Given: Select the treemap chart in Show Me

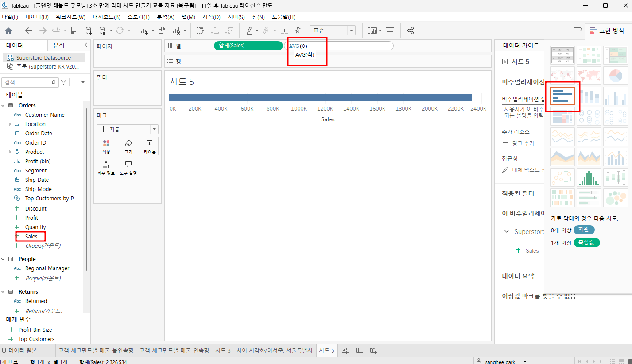Looking at the screenshot, I should tap(562, 116).
